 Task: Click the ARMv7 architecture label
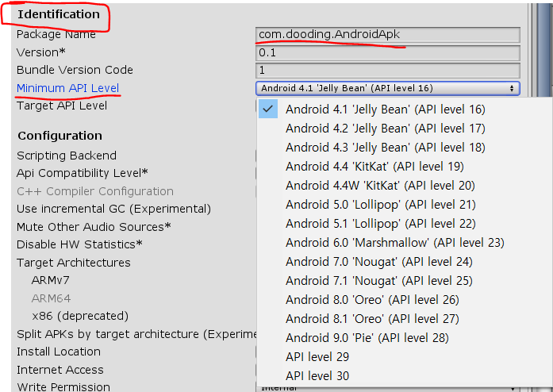point(51,280)
